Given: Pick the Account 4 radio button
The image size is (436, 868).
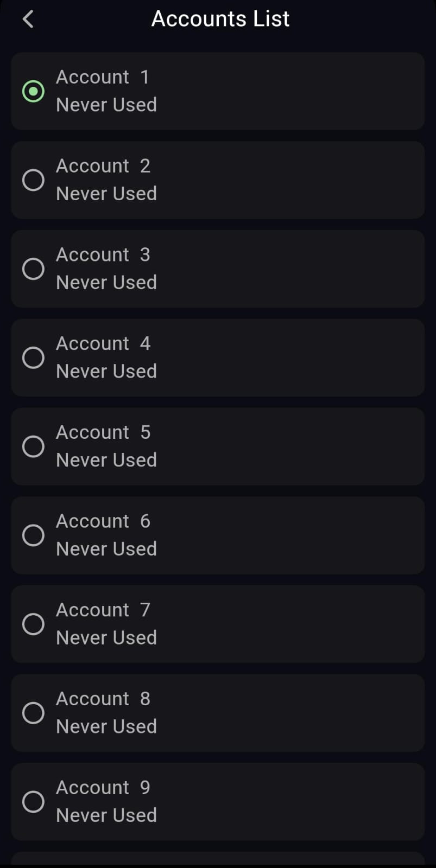Looking at the screenshot, I should [33, 358].
